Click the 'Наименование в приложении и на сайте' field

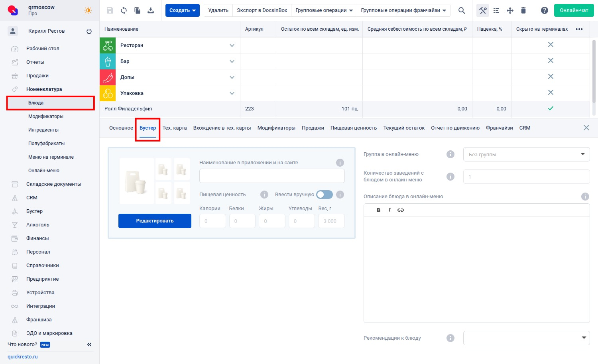[x=272, y=176]
